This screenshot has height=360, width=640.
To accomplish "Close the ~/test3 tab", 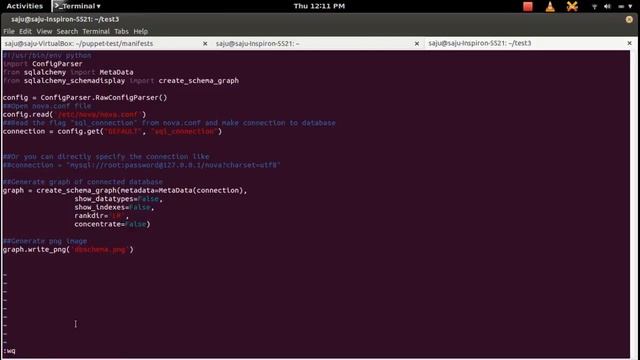I will [629, 43].
